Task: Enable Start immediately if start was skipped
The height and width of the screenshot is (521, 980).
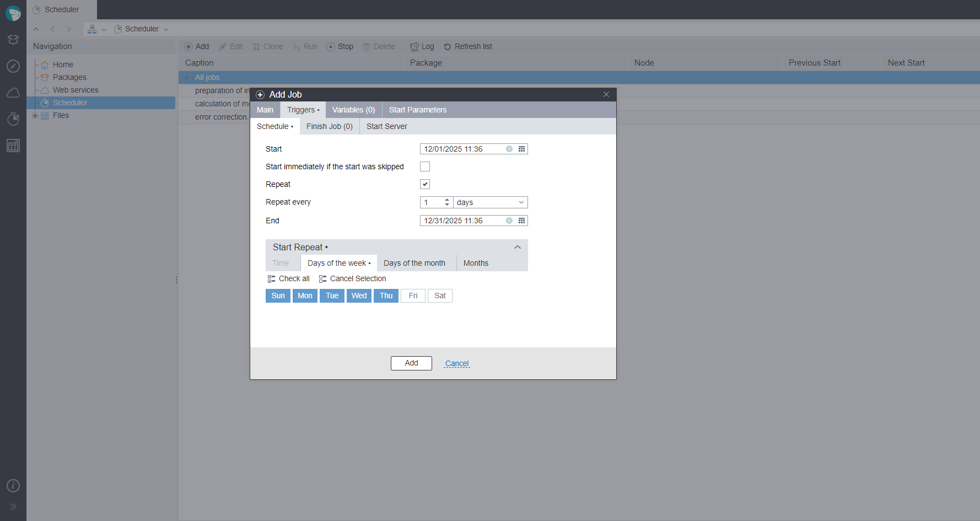Action: tap(425, 166)
